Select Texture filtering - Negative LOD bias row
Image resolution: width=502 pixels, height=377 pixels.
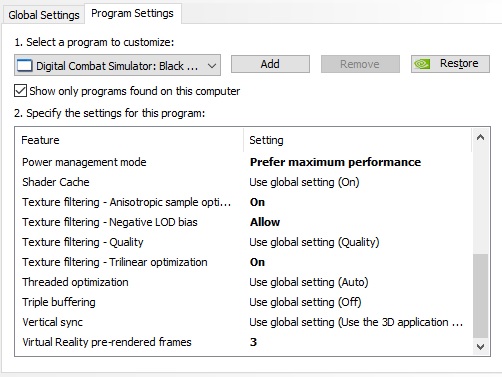243,222
